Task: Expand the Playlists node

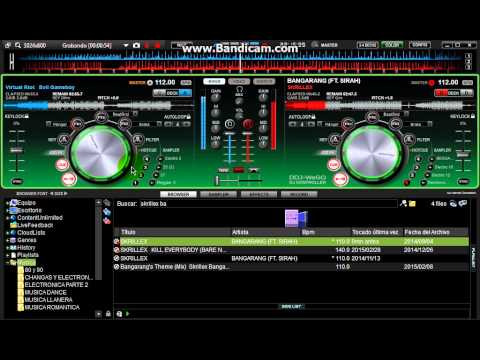Action: click(7, 255)
